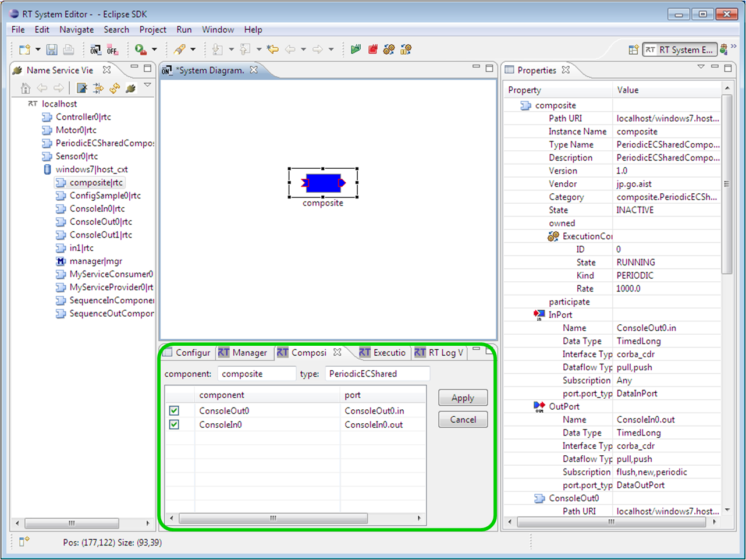746x560 pixels.
Task: Open the Run external tools dropdown arrow
Action: 154,49
